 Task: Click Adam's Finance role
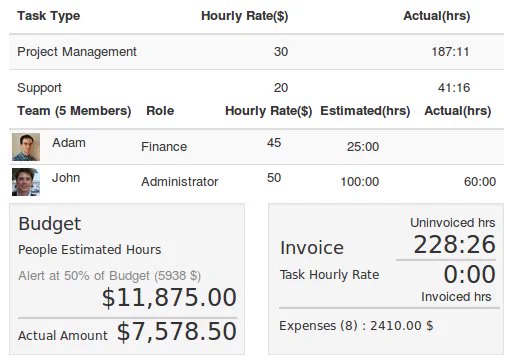(164, 147)
